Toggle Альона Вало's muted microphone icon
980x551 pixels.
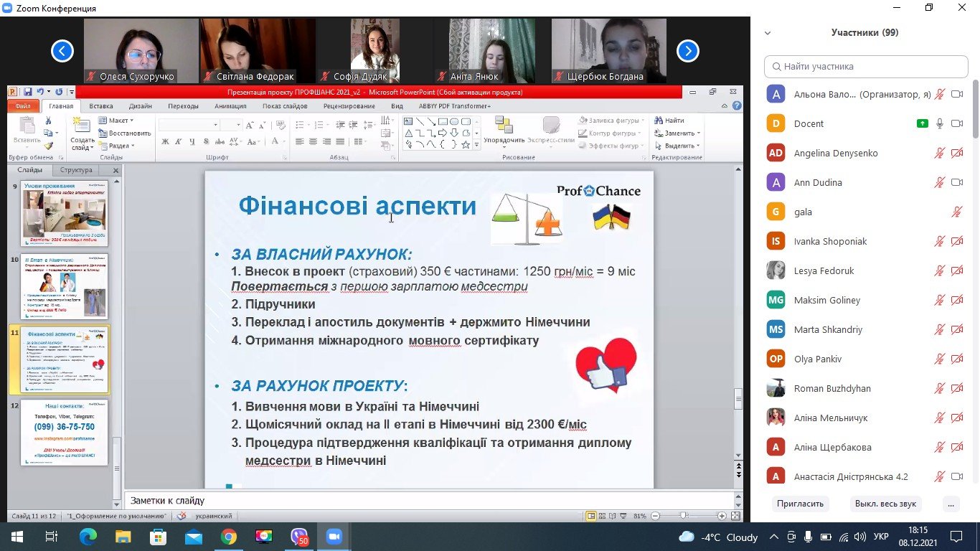(940, 94)
